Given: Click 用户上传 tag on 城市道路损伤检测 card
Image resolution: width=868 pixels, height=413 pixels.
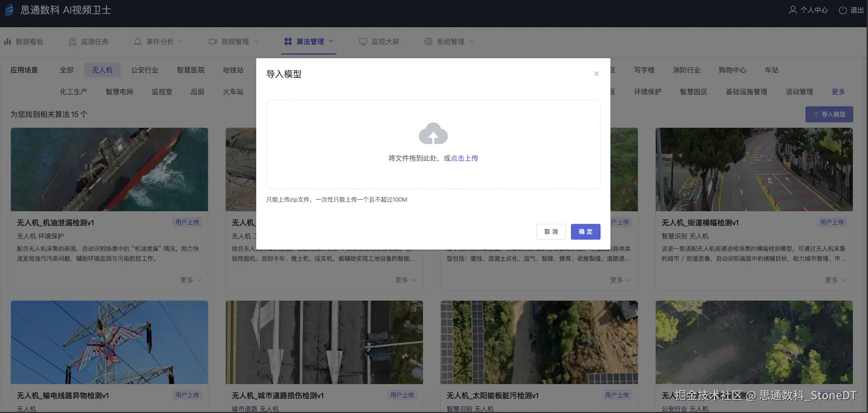Looking at the screenshot, I should click(x=402, y=395).
